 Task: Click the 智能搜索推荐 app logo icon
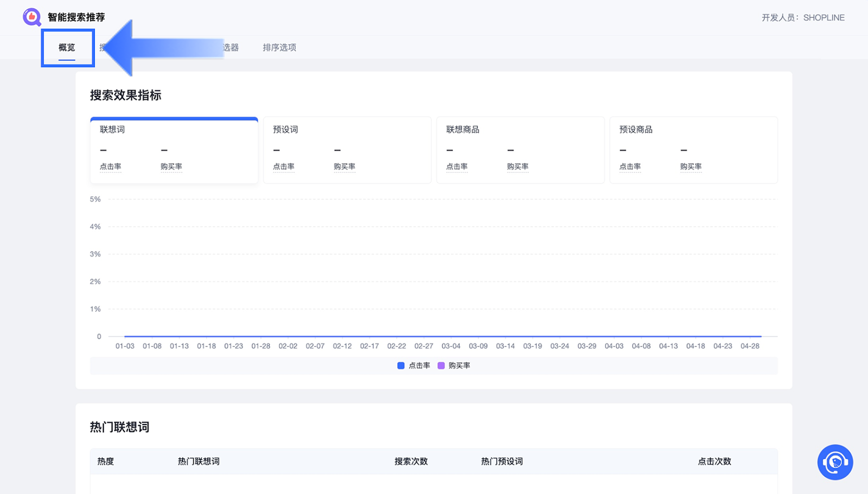coord(31,17)
